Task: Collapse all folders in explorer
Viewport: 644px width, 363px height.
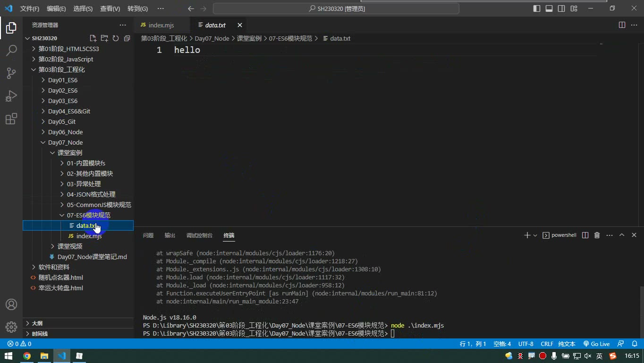Action: (127, 38)
